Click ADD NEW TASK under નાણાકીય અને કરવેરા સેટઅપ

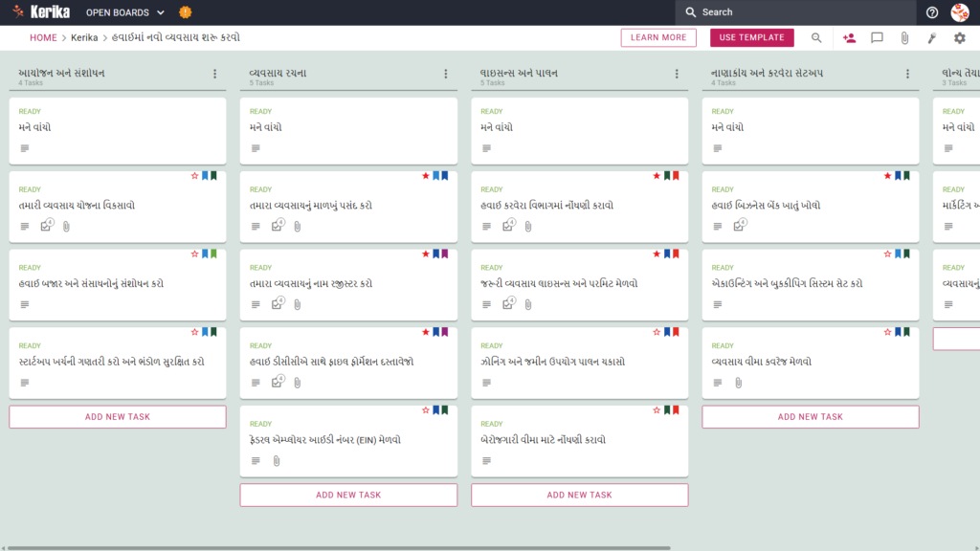[810, 417]
